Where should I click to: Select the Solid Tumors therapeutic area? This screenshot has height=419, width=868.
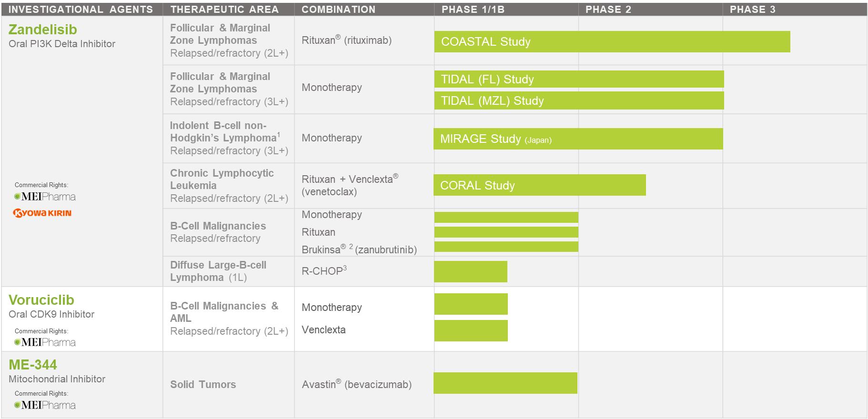point(203,385)
